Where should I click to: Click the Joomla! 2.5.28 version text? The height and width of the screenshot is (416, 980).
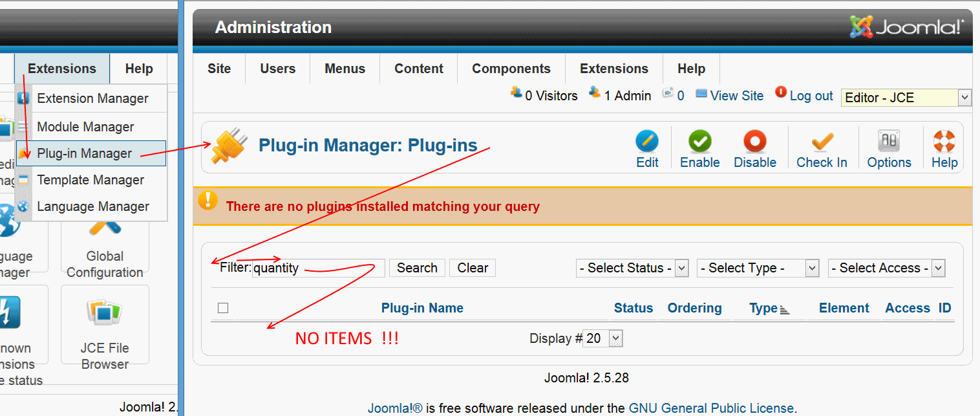tap(586, 377)
